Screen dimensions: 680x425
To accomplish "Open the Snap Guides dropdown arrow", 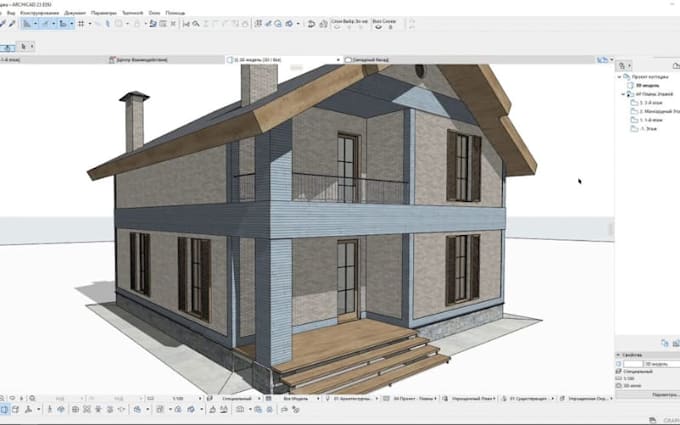I will coord(53,24).
